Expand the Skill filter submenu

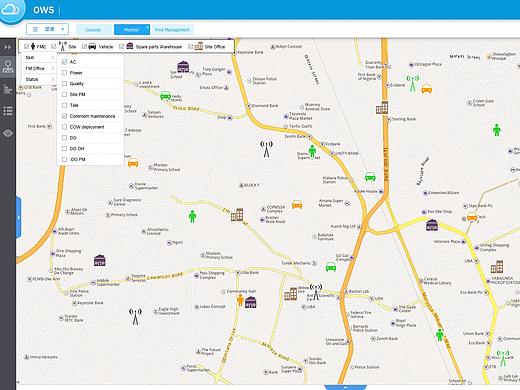coord(39,58)
